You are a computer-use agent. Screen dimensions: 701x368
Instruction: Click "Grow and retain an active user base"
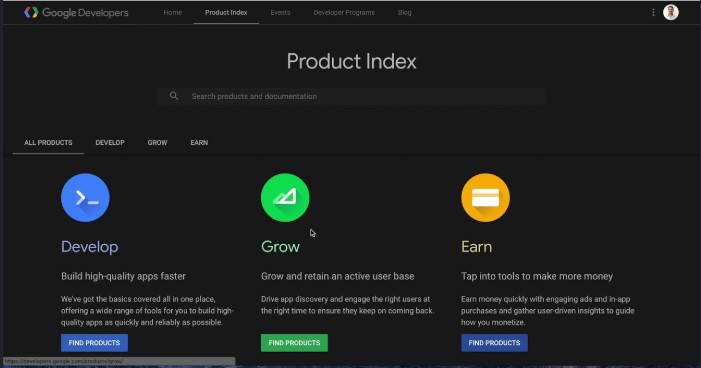pos(338,276)
